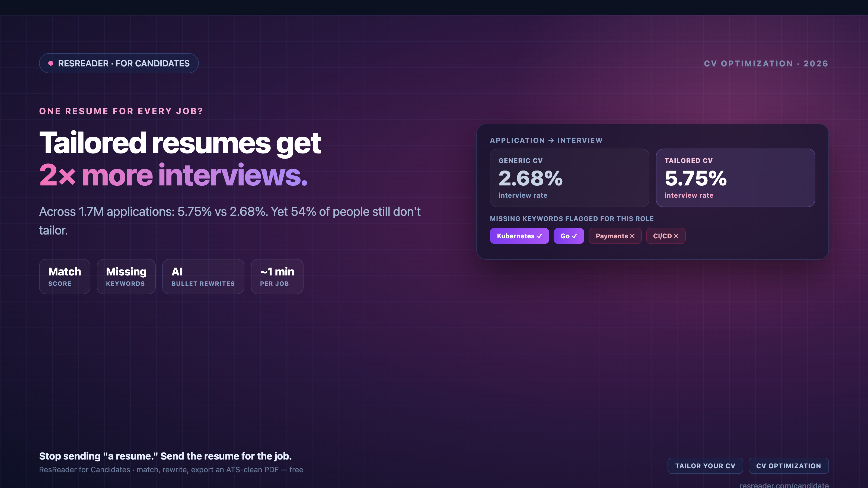Select the AI Bullet Rewrites card

[x=203, y=277]
